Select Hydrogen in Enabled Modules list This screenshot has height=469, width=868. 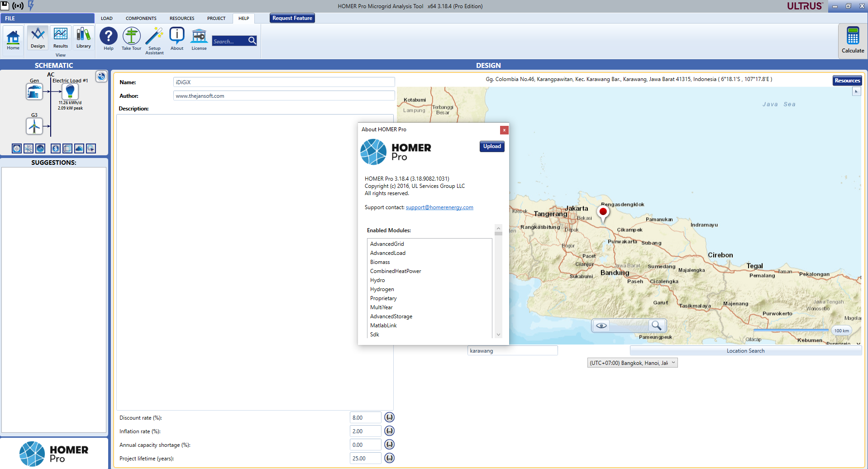coord(382,289)
